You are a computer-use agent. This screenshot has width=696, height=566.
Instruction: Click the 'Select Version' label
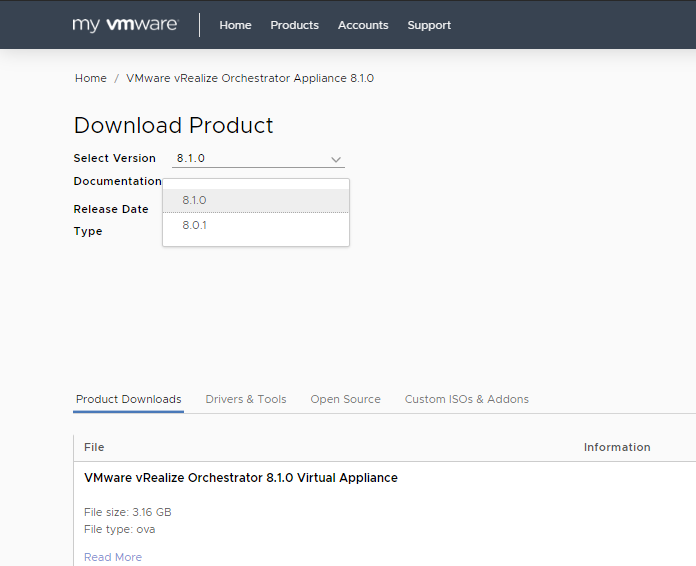[115, 158]
